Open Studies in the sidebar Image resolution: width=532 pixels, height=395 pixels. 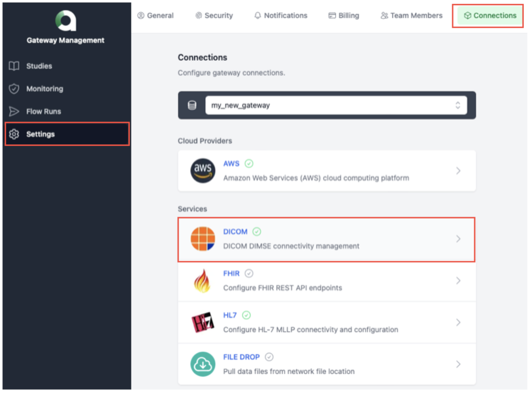click(x=67, y=66)
